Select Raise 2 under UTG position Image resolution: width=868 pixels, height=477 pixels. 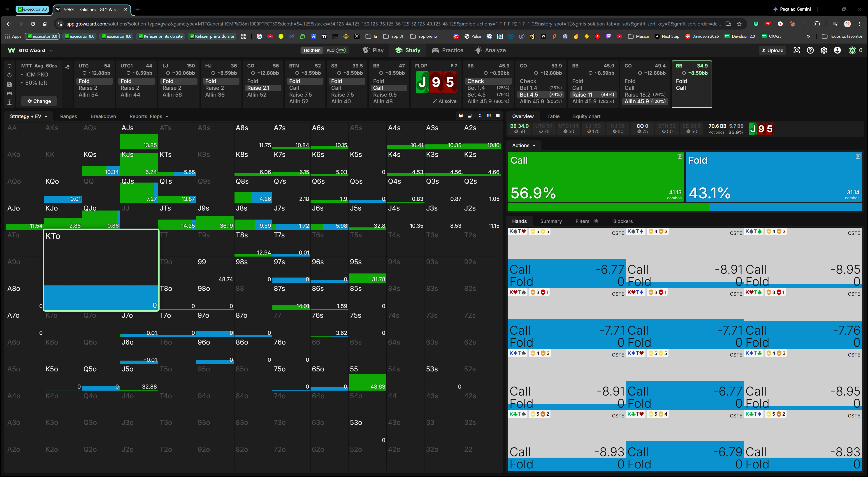[x=88, y=88]
